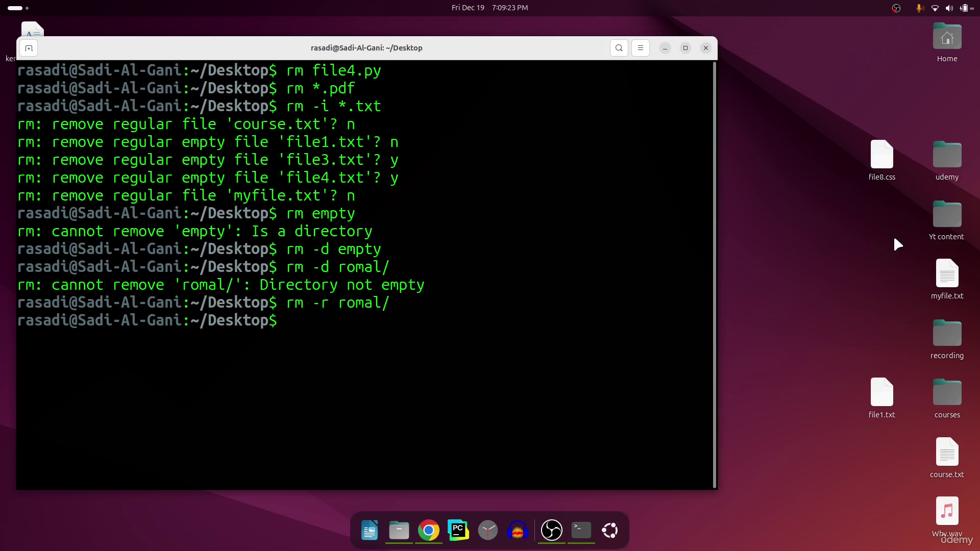This screenshot has width=980, height=551.
Task: Open the terminal search button
Action: pyautogui.click(x=619, y=48)
